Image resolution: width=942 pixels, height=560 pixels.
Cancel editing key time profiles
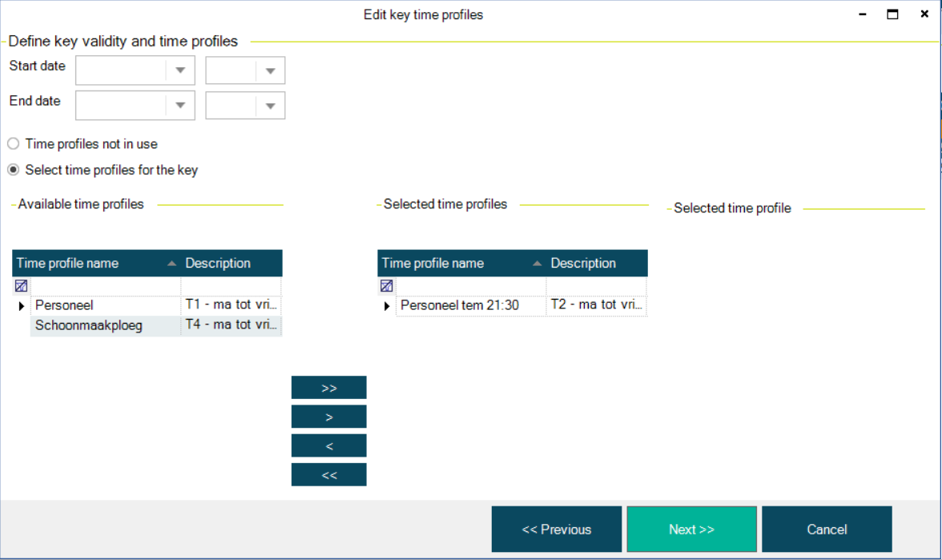(x=827, y=530)
